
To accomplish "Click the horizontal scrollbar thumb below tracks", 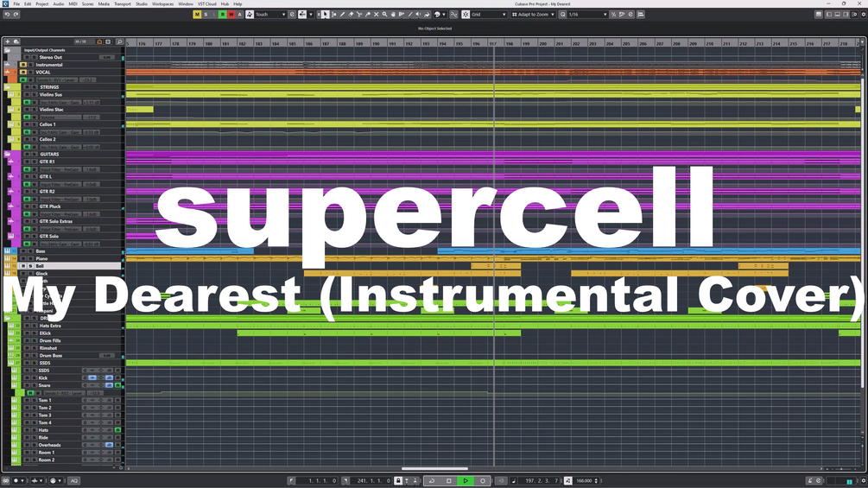I will (x=434, y=469).
